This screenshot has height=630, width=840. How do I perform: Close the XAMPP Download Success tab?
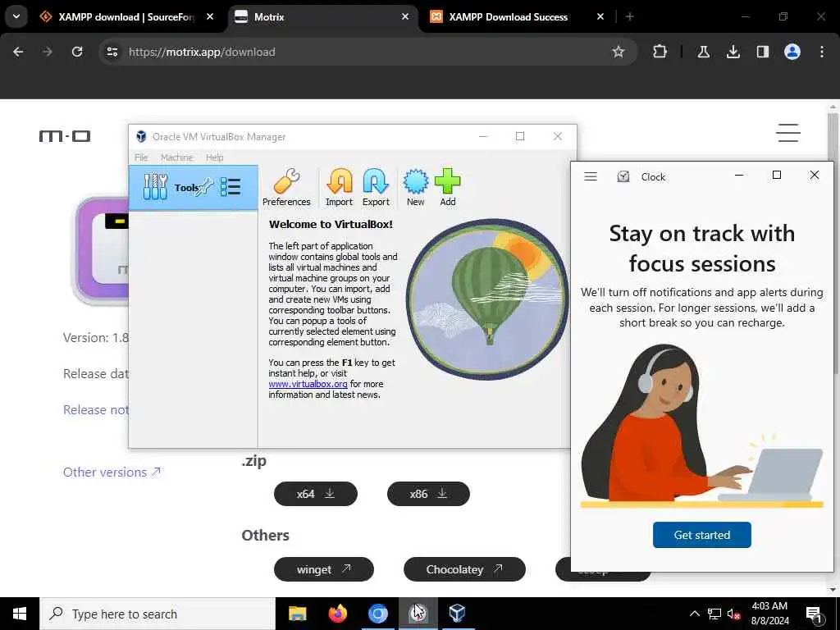(x=600, y=17)
